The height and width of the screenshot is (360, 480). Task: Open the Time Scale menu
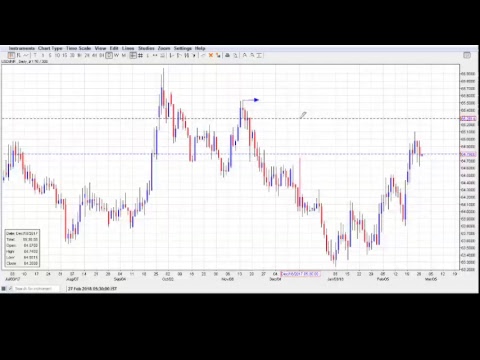click(78, 48)
